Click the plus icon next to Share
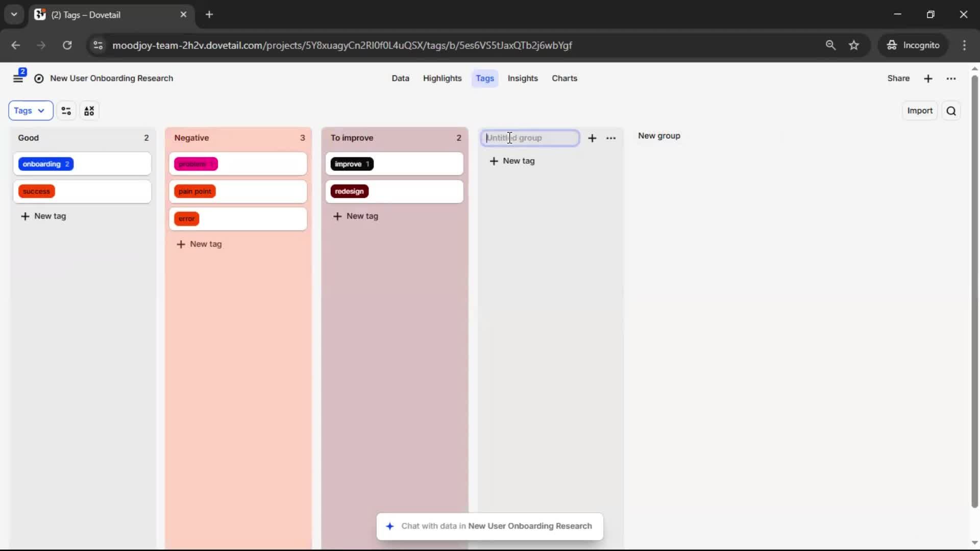Viewport: 980px width, 551px height. click(x=928, y=79)
